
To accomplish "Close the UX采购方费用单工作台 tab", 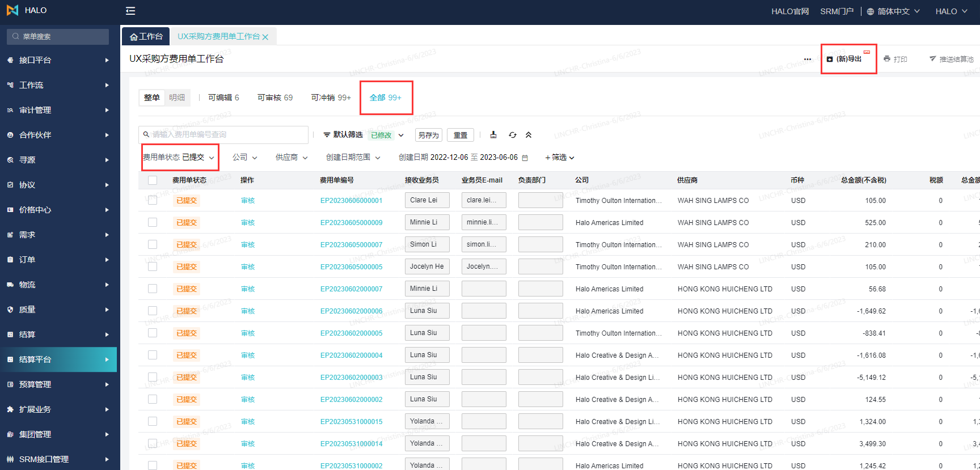I will point(265,37).
